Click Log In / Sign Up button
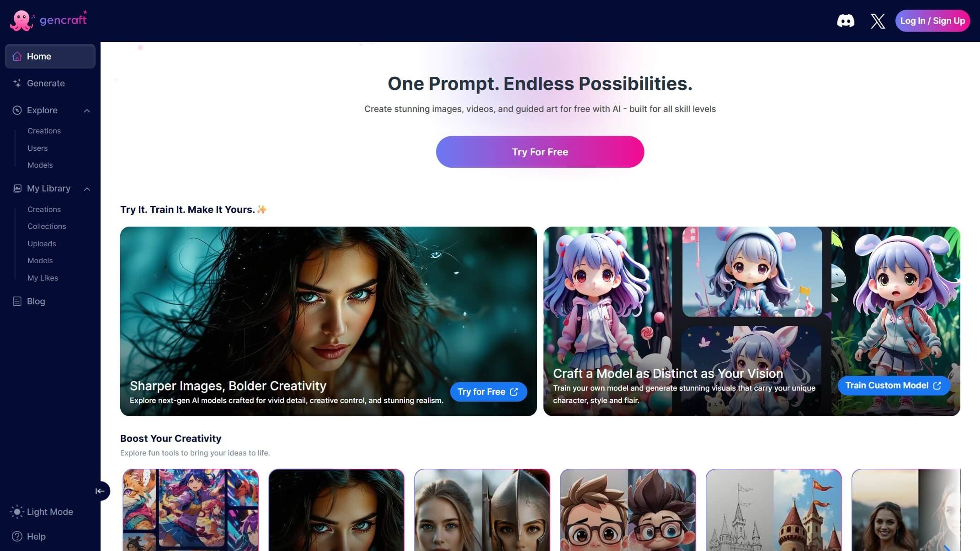The image size is (980, 551). (x=932, y=21)
